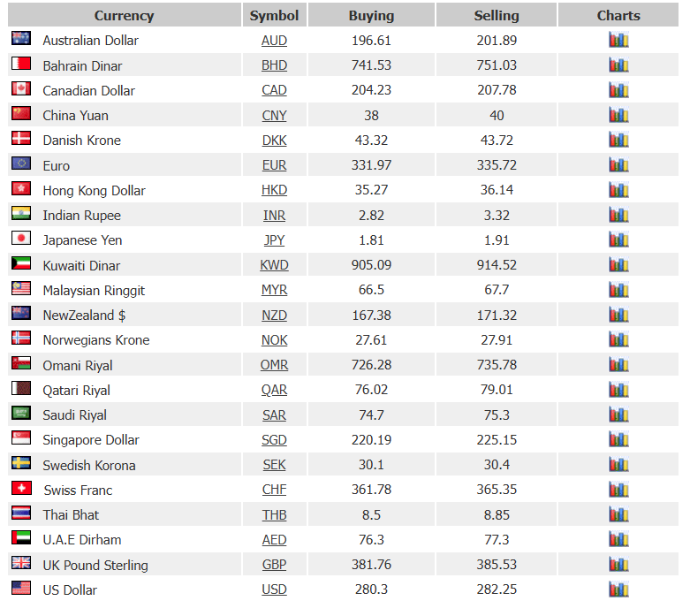Click the USD symbol link
Image resolution: width=690 pixels, height=616 pixels.
274,589
